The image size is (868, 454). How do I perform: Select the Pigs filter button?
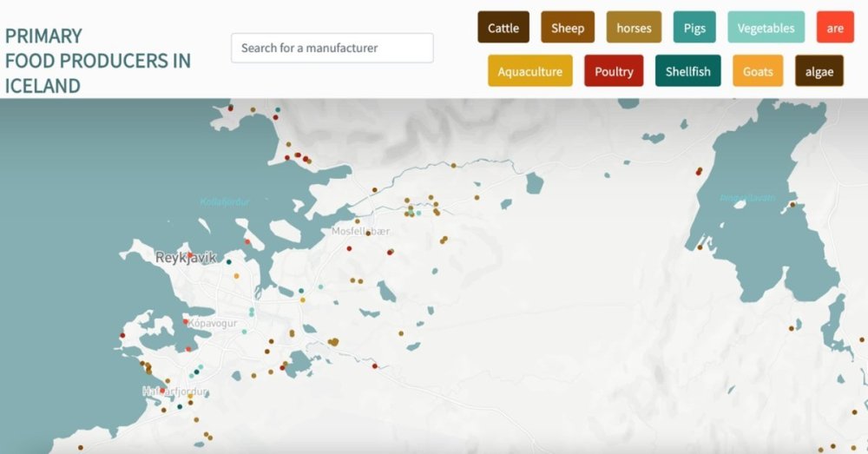coord(694,28)
